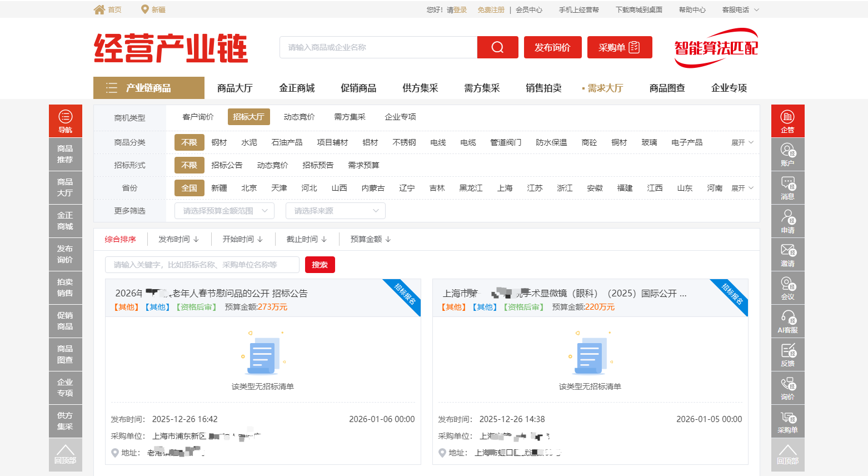The width and height of the screenshot is (868, 476).
Task: Filter category by 钢材
Action: click(219, 142)
